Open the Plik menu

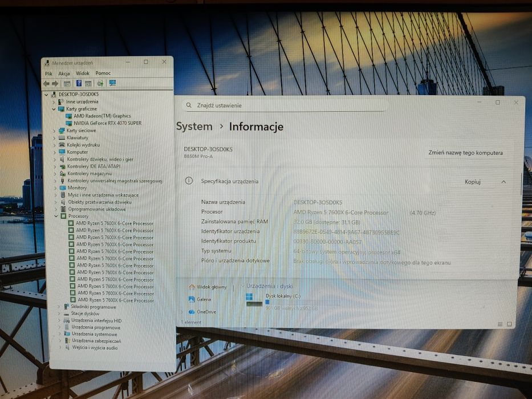tap(48, 74)
